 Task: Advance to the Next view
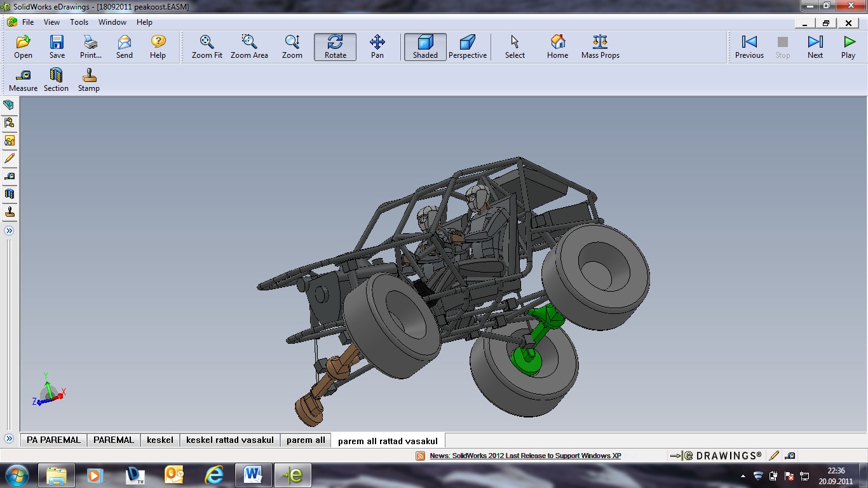click(815, 47)
